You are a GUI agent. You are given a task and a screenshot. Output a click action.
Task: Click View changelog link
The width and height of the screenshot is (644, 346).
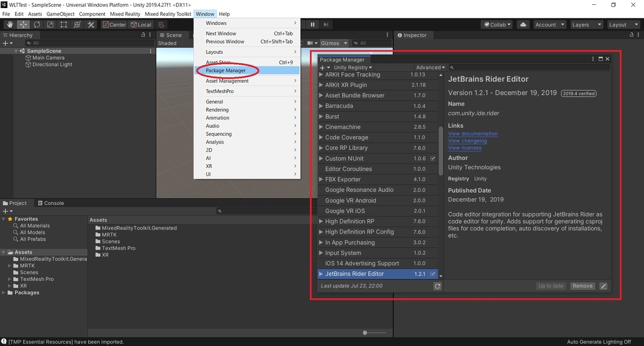pyautogui.click(x=467, y=141)
